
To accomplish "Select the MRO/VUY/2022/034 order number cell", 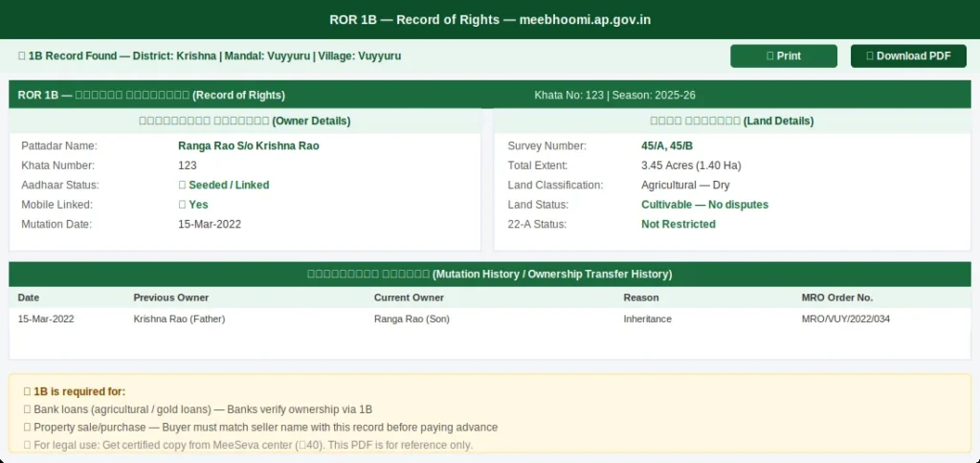I will (845, 319).
